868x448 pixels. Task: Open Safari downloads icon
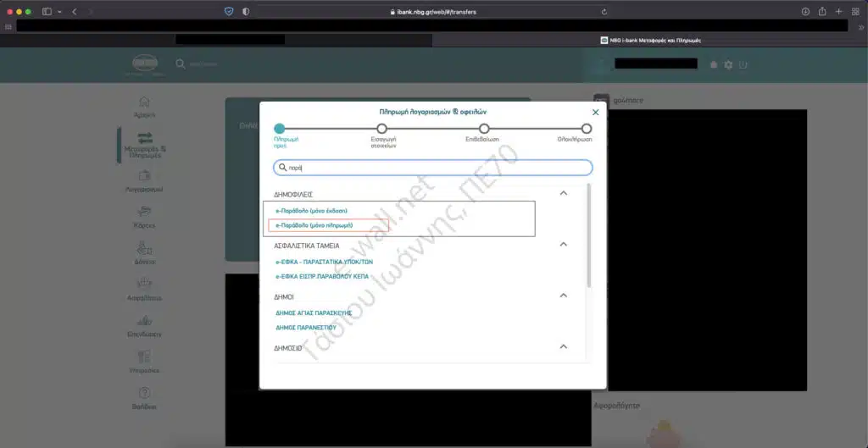805,12
